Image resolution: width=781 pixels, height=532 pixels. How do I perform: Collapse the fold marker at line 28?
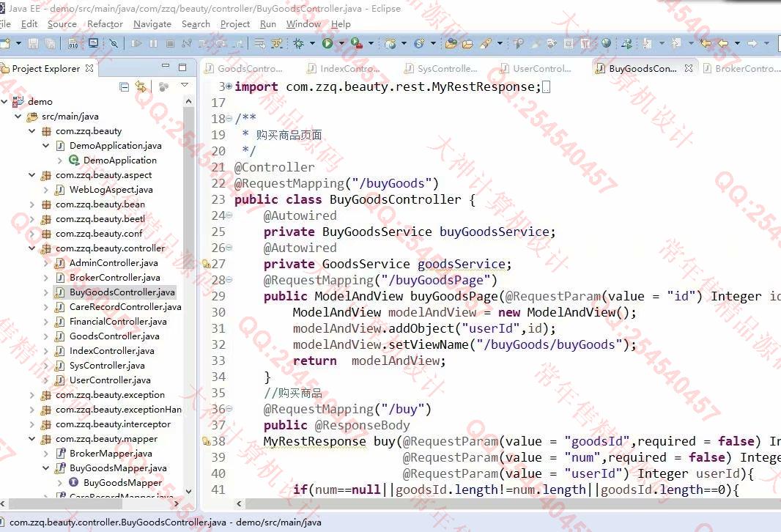229,280
